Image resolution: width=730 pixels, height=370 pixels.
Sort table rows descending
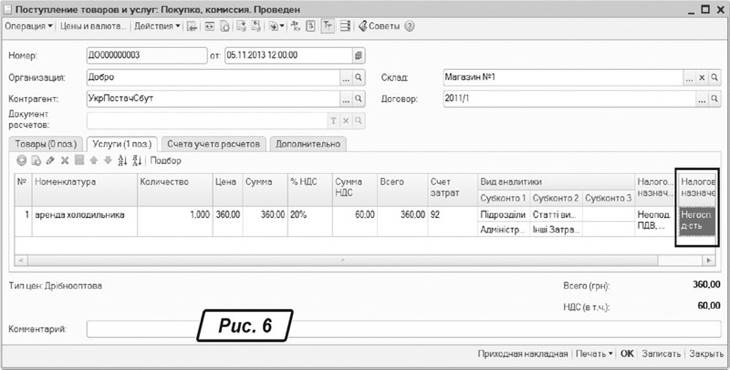click(x=137, y=161)
